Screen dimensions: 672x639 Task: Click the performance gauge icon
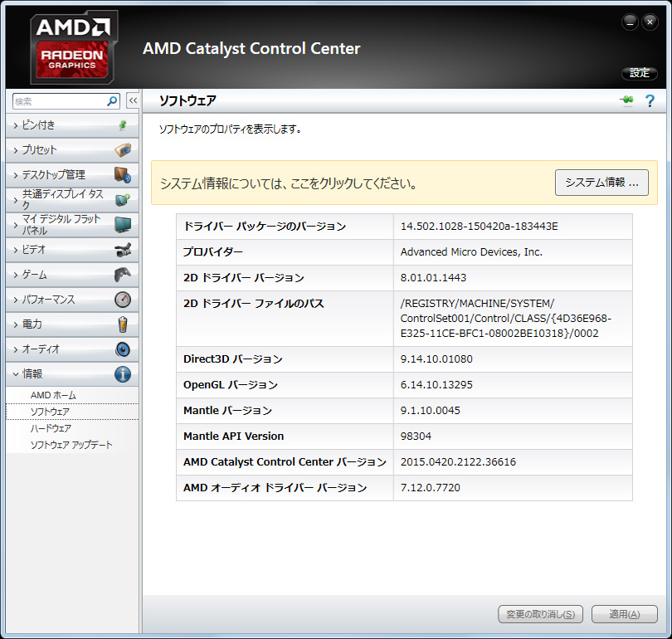[x=123, y=299]
